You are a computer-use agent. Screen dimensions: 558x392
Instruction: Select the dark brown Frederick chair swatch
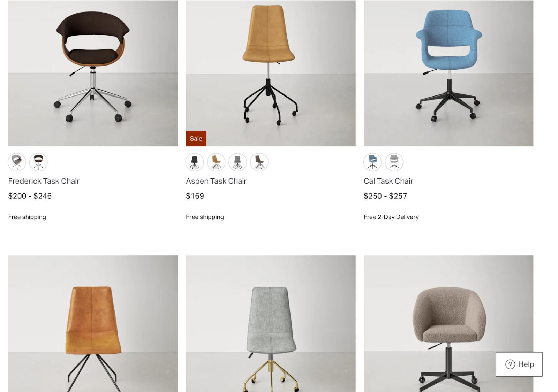(38, 162)
